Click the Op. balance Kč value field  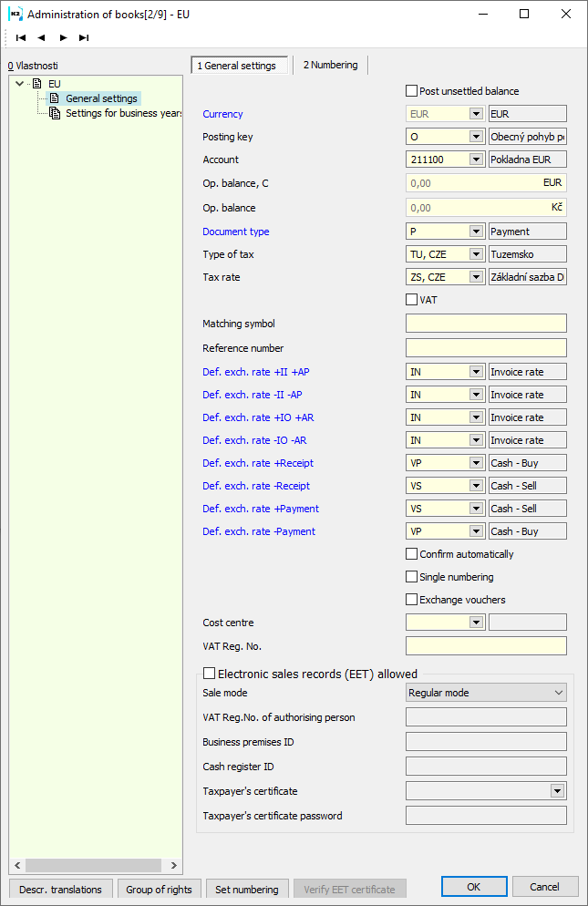(x=486, y=208)
